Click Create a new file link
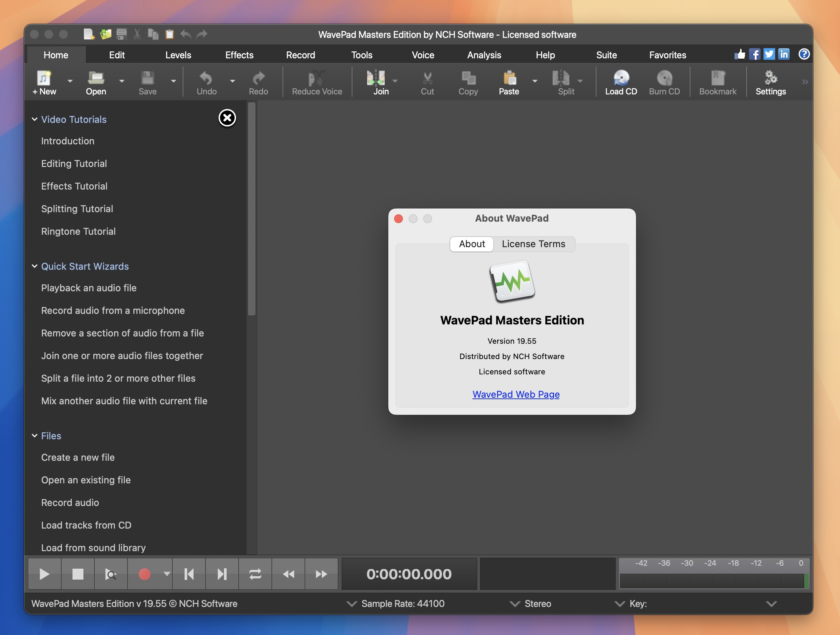Viewport: 840px width, 635px height. [78, 457]
